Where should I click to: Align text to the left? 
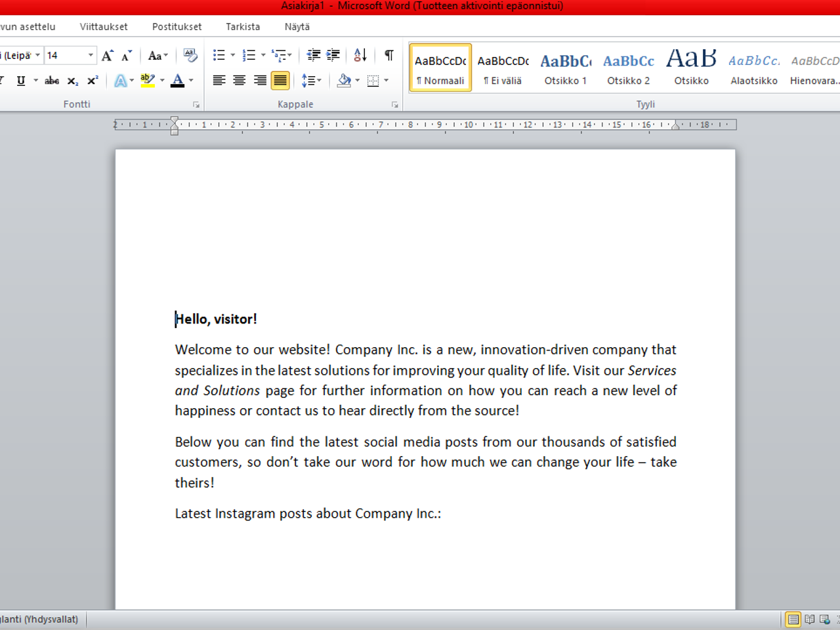tap(219, 81)
